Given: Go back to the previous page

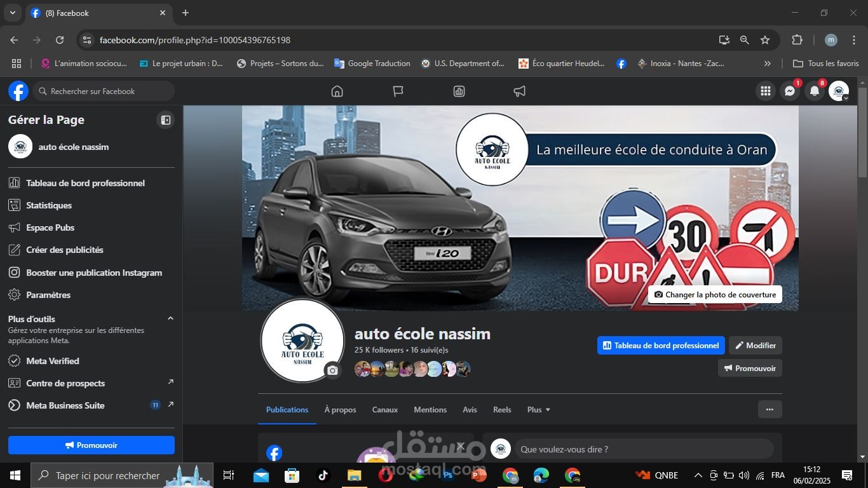Looking at the screenshot, I should 14,40.
